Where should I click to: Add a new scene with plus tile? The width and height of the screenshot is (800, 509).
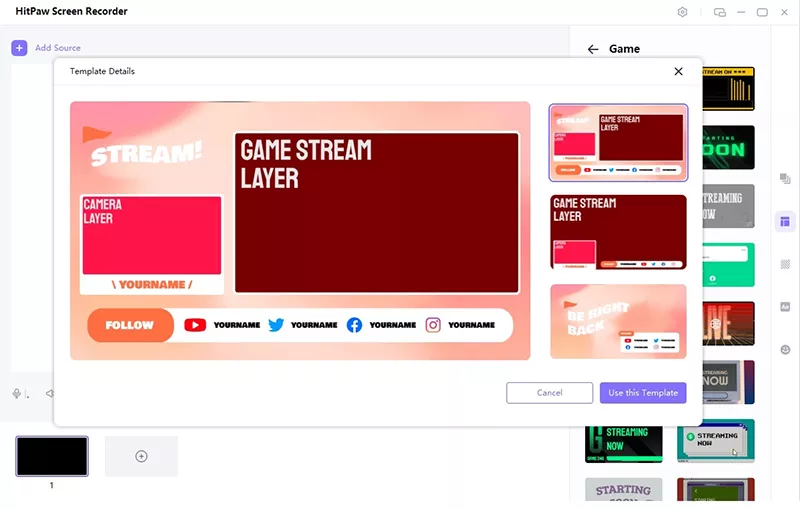[x=141, y=456]
